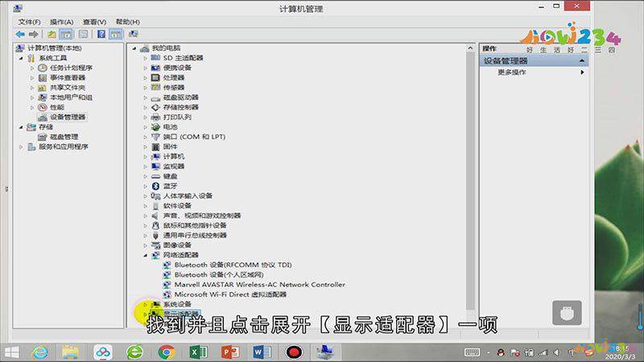Expand the 便携设备 category
This screenshot has height=362, width=644.
(x=146, y=68)
